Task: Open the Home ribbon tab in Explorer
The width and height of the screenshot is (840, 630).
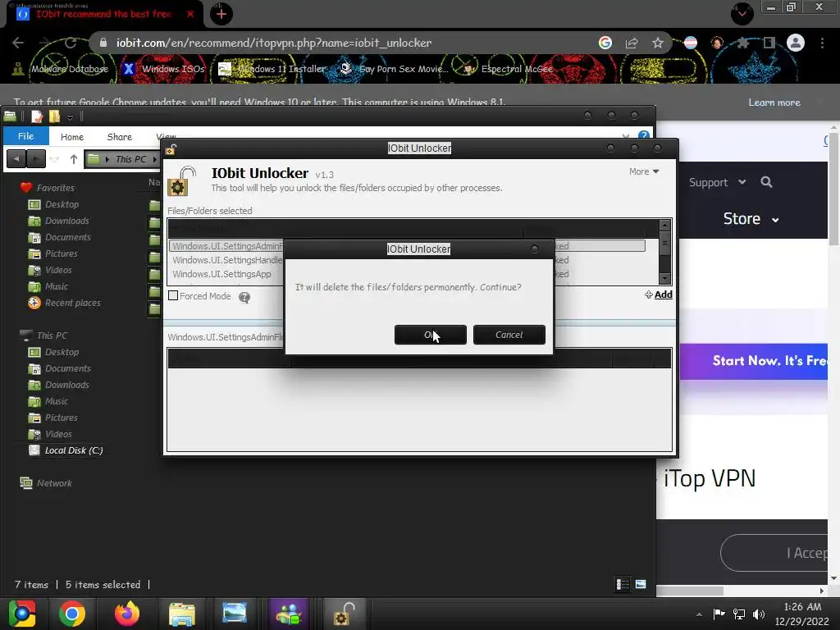Action: (72, 137)
